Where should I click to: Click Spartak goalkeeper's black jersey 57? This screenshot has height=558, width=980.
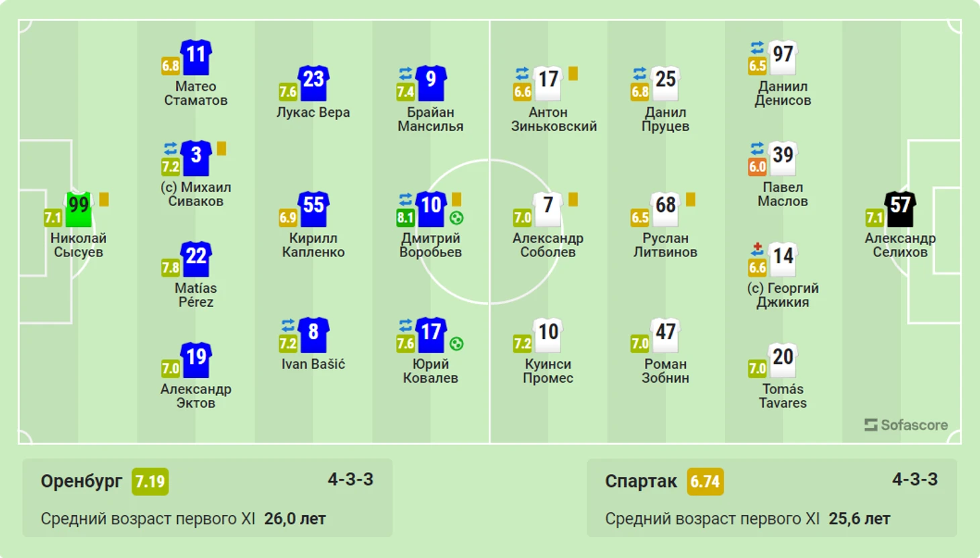(900, 208)
